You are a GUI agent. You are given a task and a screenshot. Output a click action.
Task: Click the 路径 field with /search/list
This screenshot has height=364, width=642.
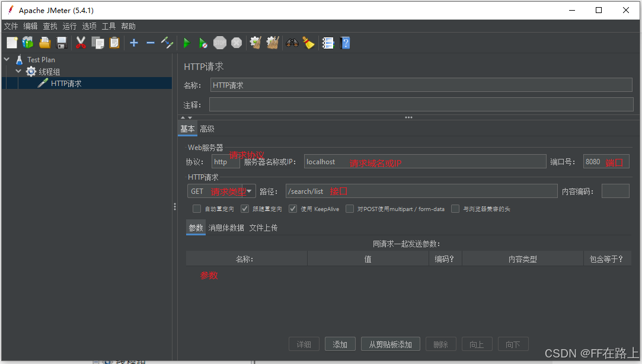[x=421, y=191]
